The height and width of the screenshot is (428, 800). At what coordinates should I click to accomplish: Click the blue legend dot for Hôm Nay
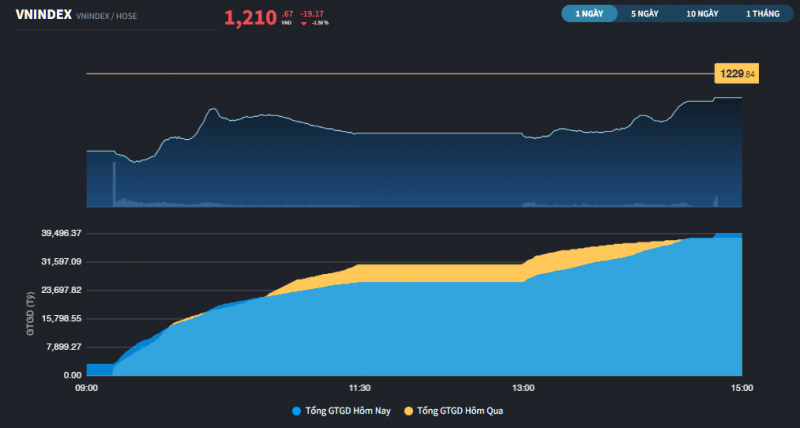[295, 411]
